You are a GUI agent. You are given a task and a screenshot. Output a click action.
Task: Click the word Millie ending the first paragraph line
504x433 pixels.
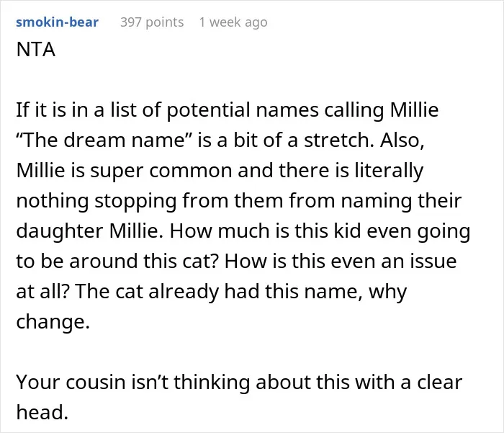414,110
